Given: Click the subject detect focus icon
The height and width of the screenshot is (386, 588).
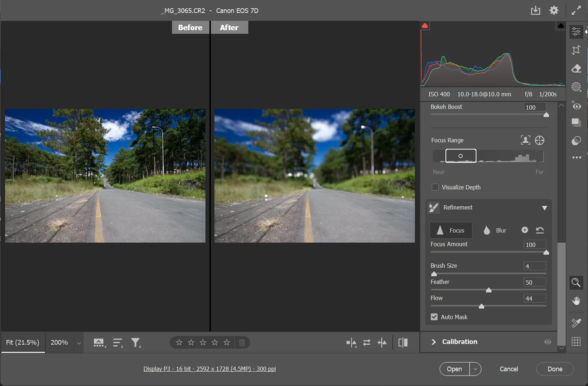Looking at the screenshot, I should 525,140.
